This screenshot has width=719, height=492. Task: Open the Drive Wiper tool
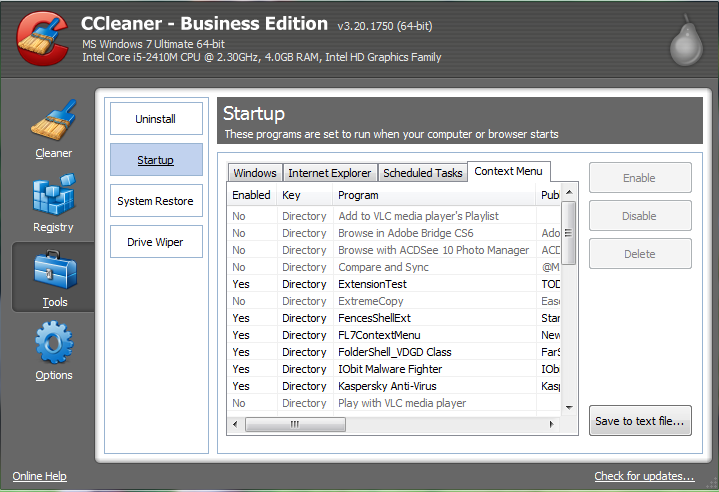pyautogui.click(x=156, y=242)
